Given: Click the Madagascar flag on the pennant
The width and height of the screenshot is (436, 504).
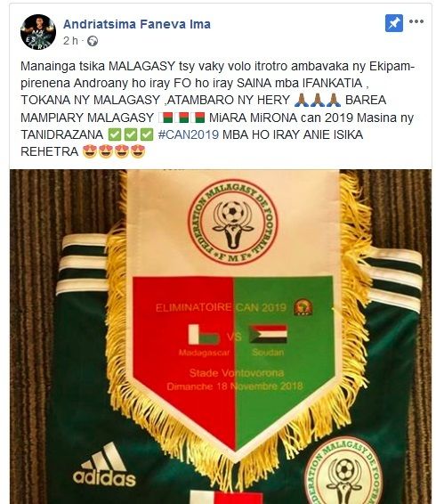Looking at the screenshot, I should (x=204, y=335).
